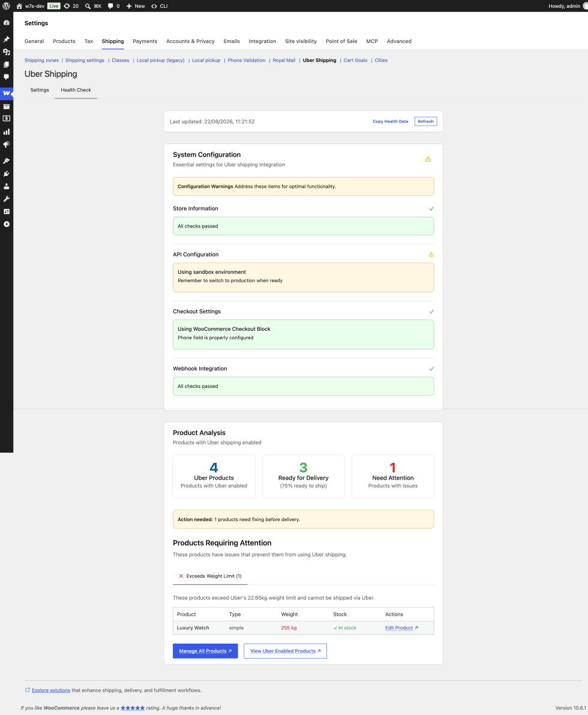Click the Manage All Products button
This screenshot has width=588, height=715.
tap(205, 651)
